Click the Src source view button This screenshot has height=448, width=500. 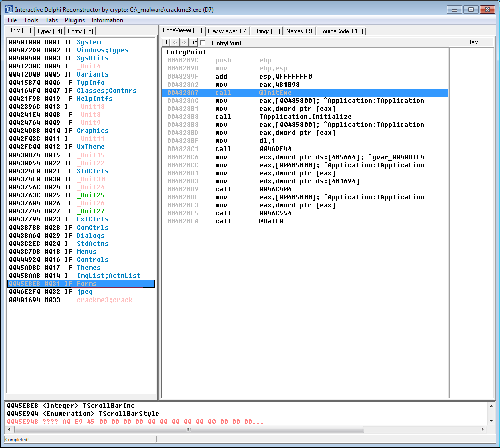click(x=193, y=43)
